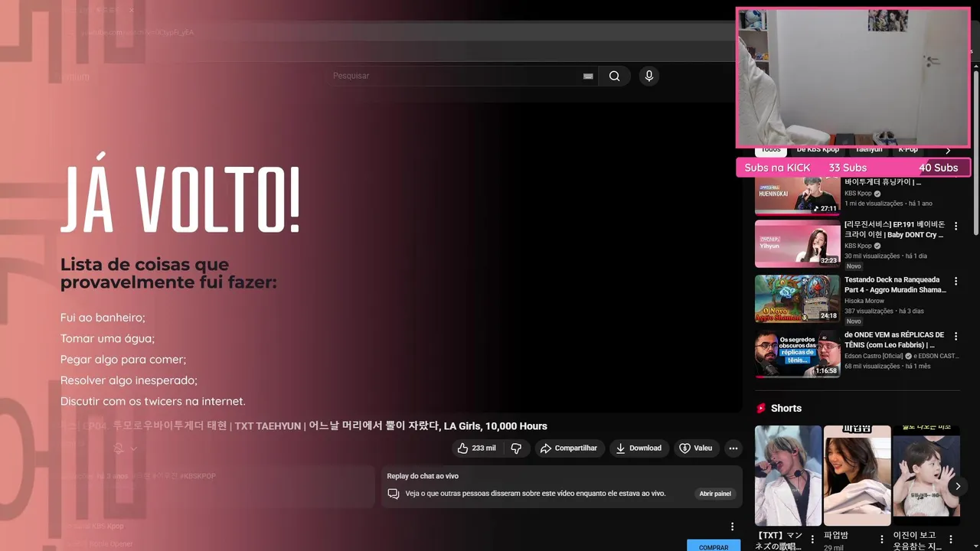Image resolution: width=980 pixels, height=551 pixels.
Task: Click Testando Deck na Ranqueada title
Action: pos(895,285)
